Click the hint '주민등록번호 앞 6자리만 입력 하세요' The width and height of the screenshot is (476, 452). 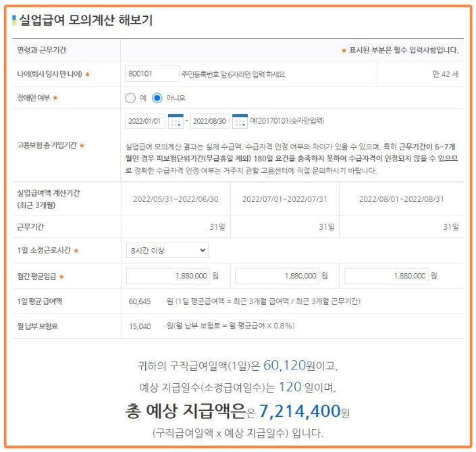click(x=234, y=74)
